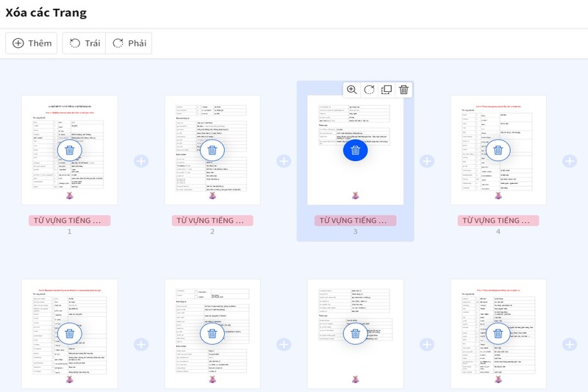Mark page 1 for deletion via trash icon
This screenshot has width=588, height=392.
70,150
